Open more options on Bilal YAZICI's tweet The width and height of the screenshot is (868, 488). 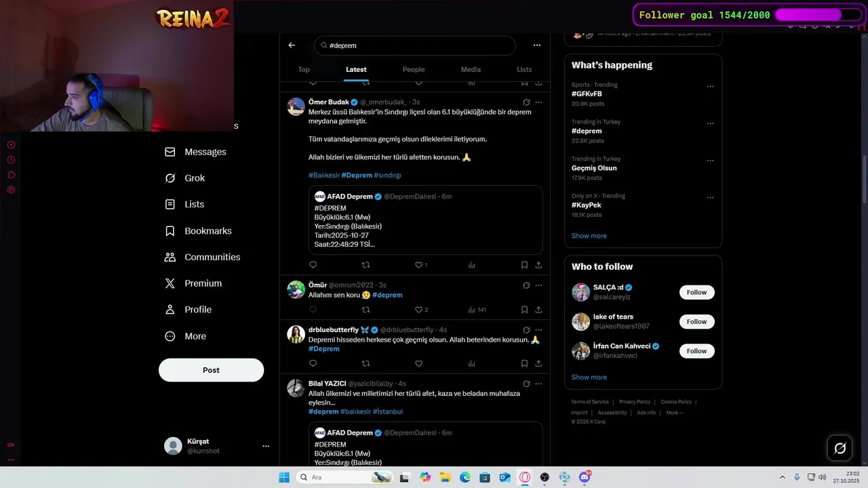pos(538,384)
